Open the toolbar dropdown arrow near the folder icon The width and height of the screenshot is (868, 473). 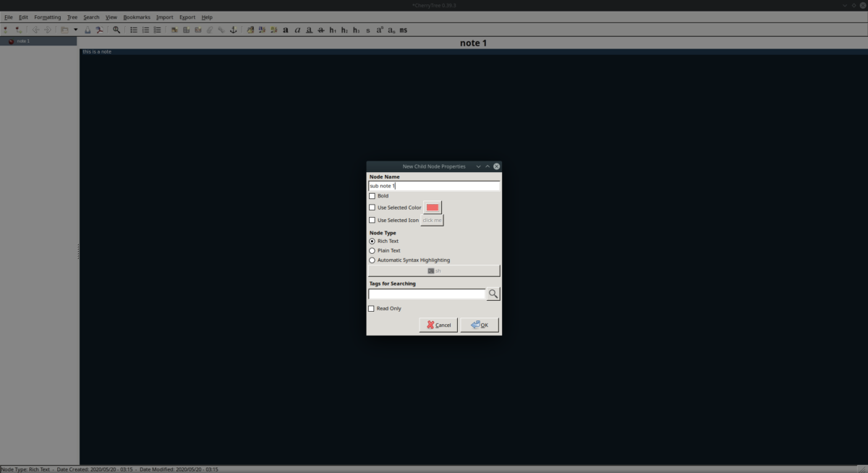coord(75,30)
